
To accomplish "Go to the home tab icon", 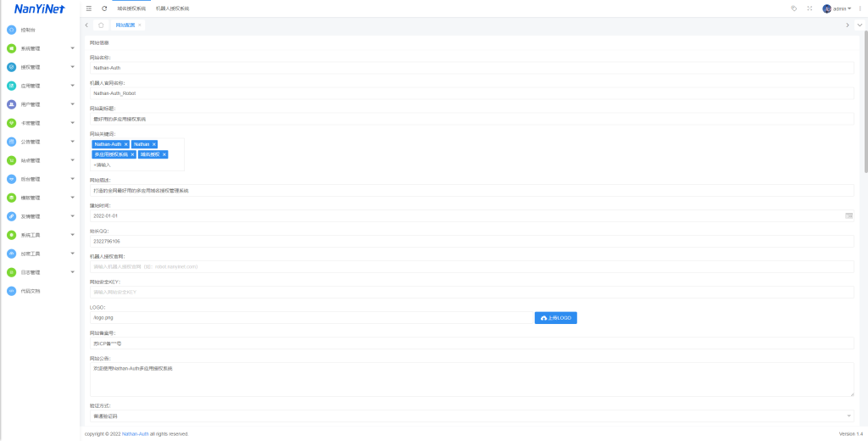I will [102, 25].
